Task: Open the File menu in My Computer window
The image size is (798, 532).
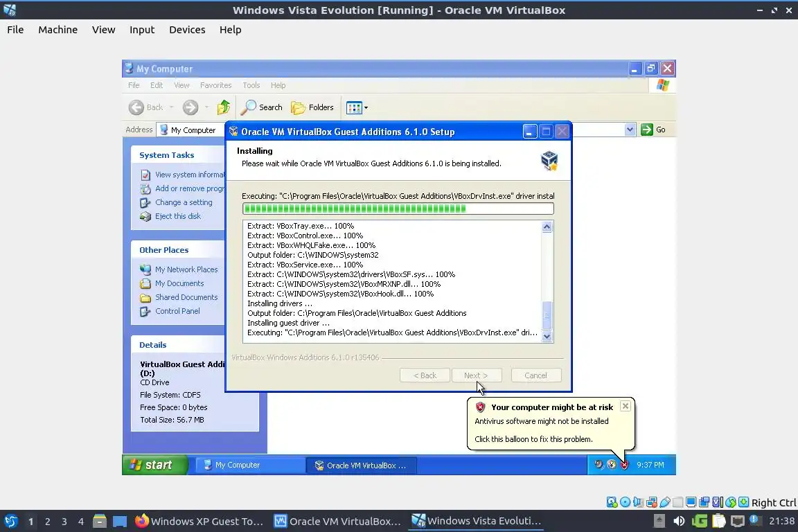Action: (x=134, y=85)
